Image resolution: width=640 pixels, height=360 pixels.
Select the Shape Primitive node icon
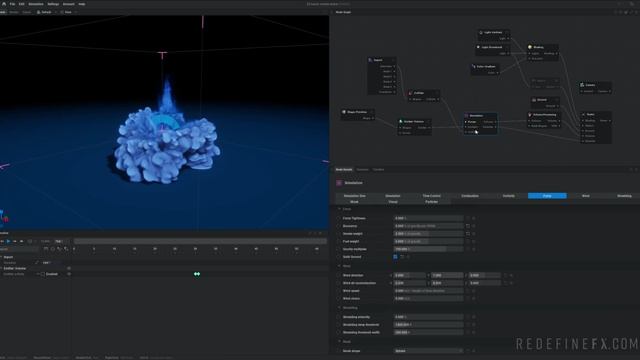pos(344,112)
